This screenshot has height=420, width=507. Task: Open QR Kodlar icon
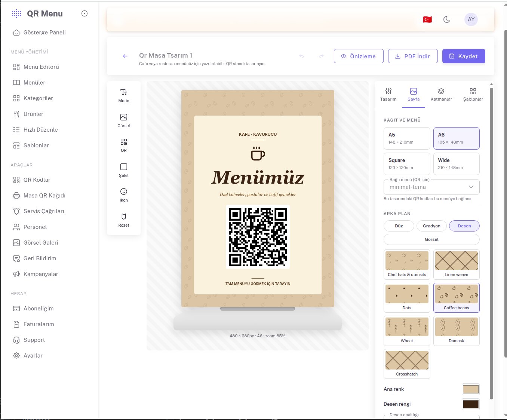[x=16, y=180]
